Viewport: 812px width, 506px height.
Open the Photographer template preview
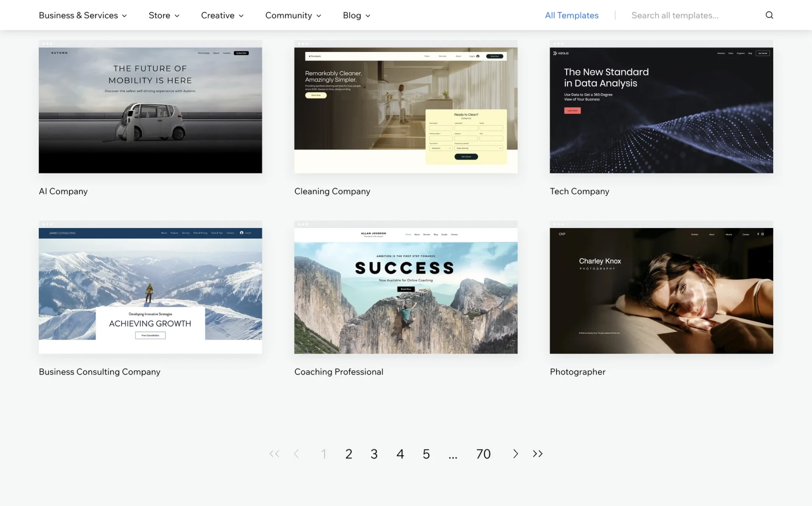(x=661, y=289)
